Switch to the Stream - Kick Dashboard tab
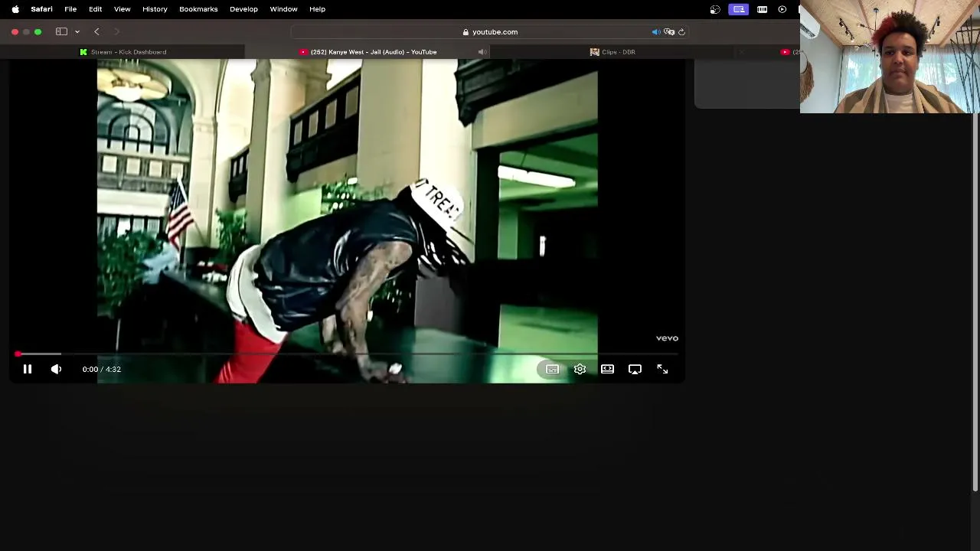Screen dimensions: 980x551 122,52
